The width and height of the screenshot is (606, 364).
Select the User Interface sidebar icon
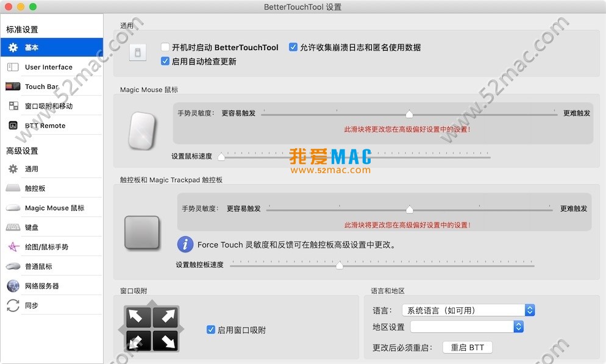(13, 67)
